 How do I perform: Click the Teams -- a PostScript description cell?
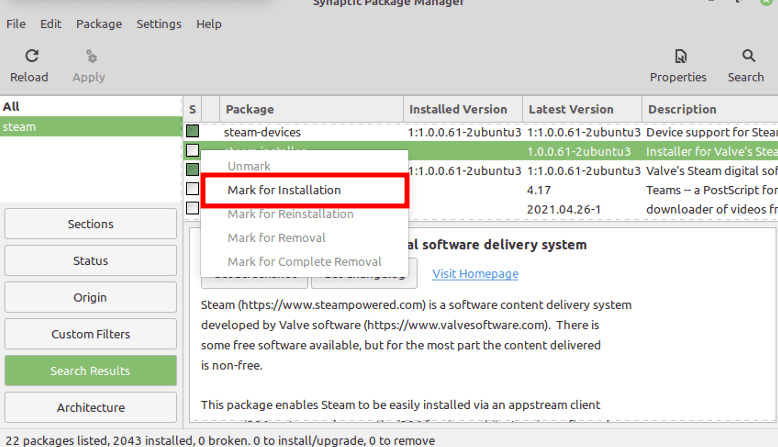coord(712,190)
